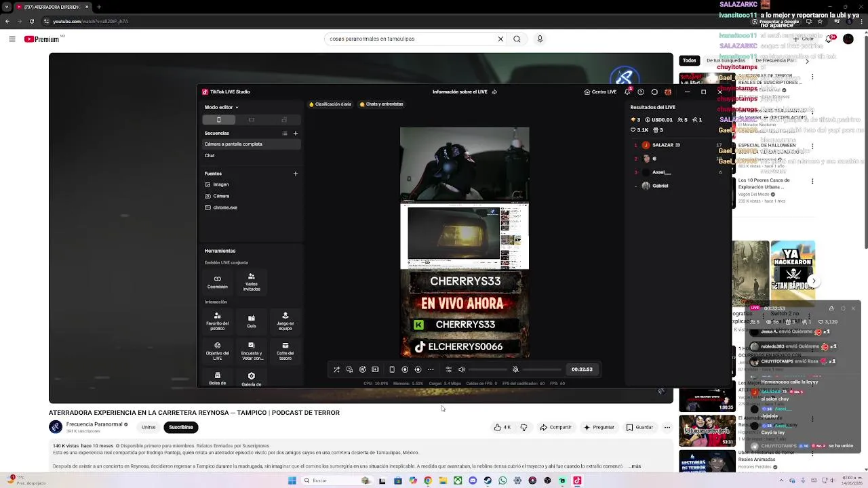
Task: Dislike the YouTube video
Action: point(524,427)
